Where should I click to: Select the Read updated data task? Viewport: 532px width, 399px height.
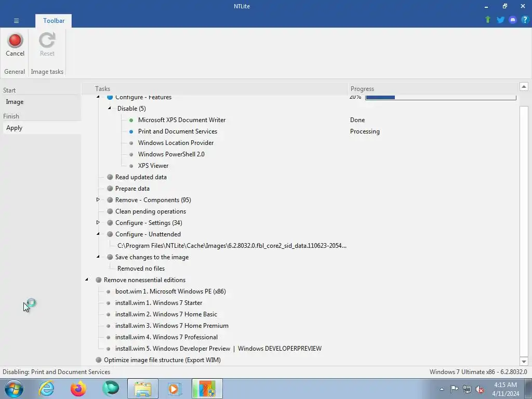(141, 177)
